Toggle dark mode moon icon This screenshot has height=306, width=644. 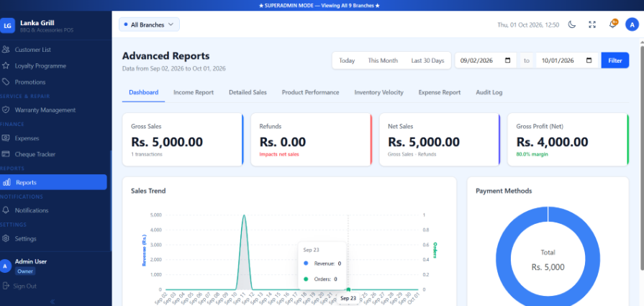tap(572, 24)
